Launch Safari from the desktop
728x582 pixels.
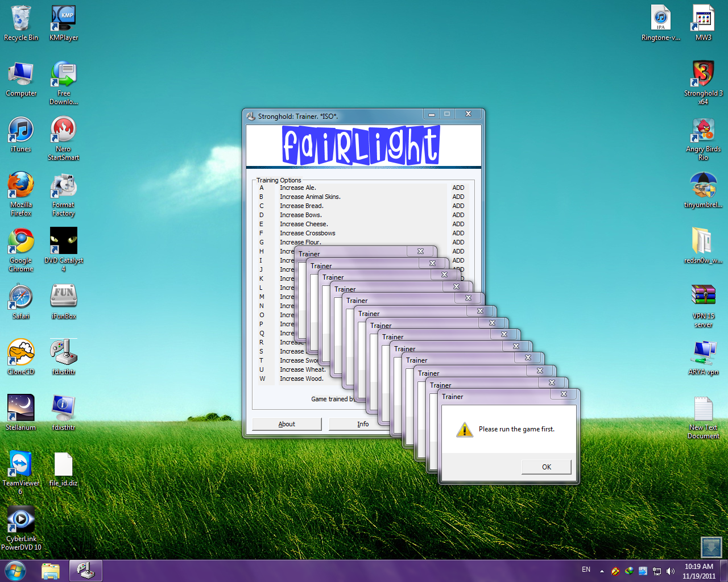(x=21, y=302)
